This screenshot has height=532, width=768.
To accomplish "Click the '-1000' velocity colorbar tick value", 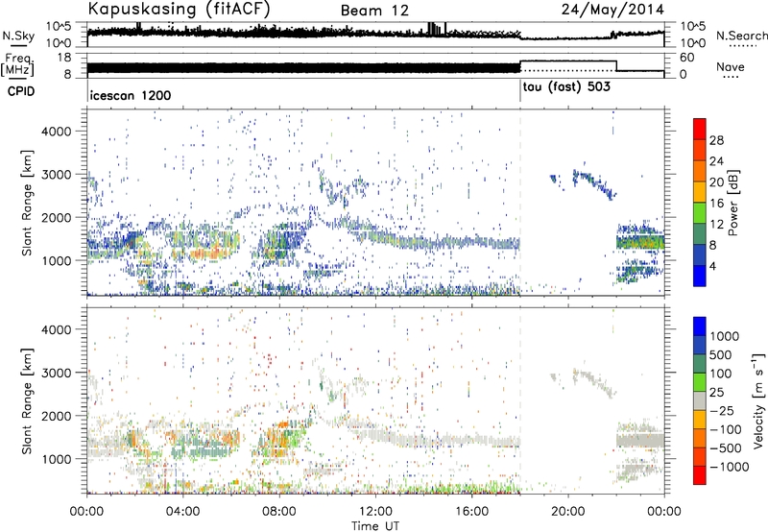I will click(729, 467).
